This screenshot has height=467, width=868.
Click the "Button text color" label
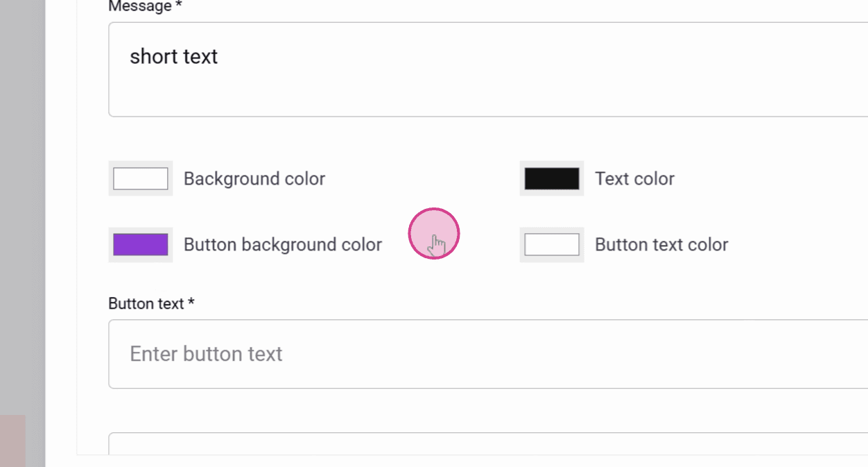tap(661, 244)
